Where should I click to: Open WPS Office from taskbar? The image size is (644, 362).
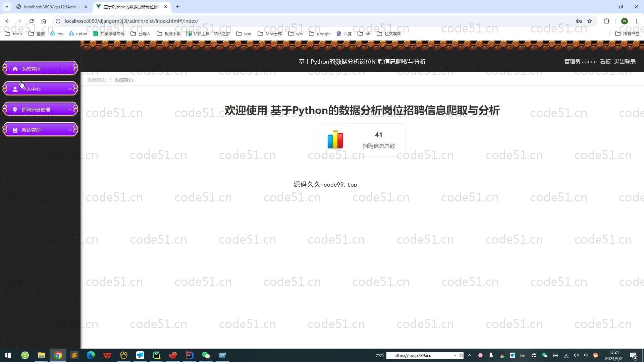pyautogui.click(x=107, y=355)
